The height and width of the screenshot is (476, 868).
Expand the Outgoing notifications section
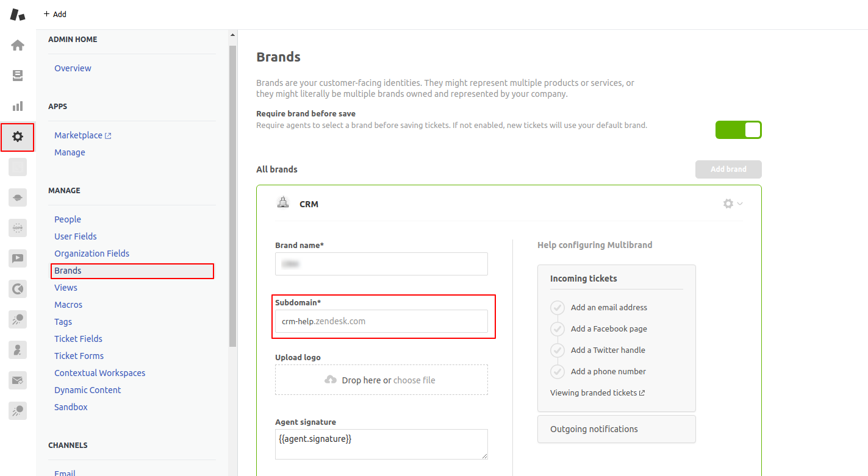pyautogui.click(x=616, y=429)
